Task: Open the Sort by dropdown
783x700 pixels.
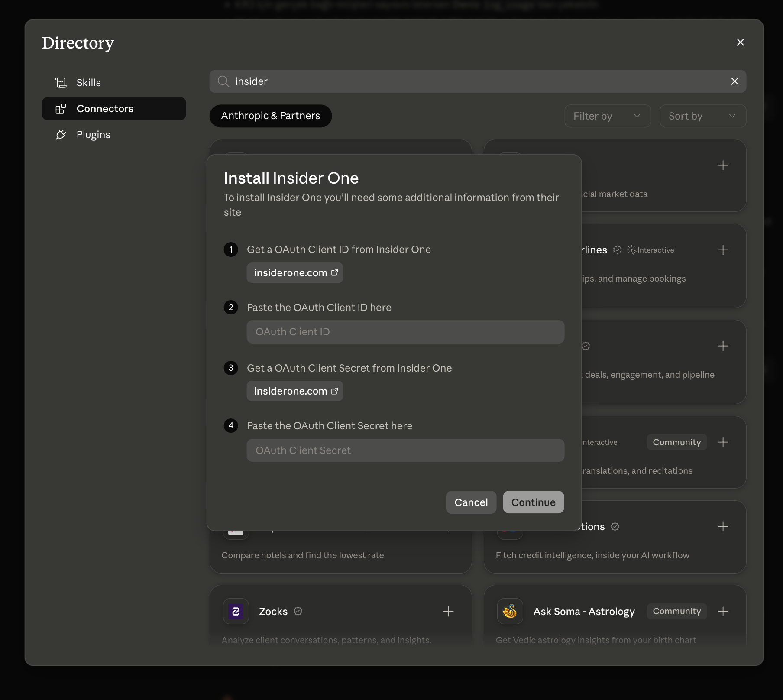Action: tap(702, 116)
